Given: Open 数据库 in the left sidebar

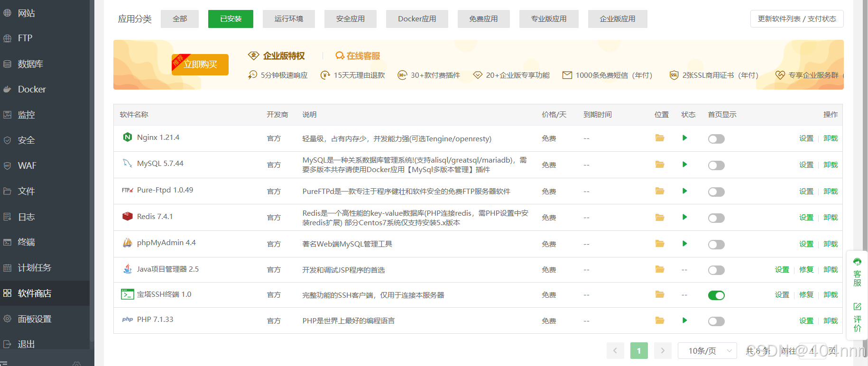Looking at the screenshot, I should click(x=45, y=64).
